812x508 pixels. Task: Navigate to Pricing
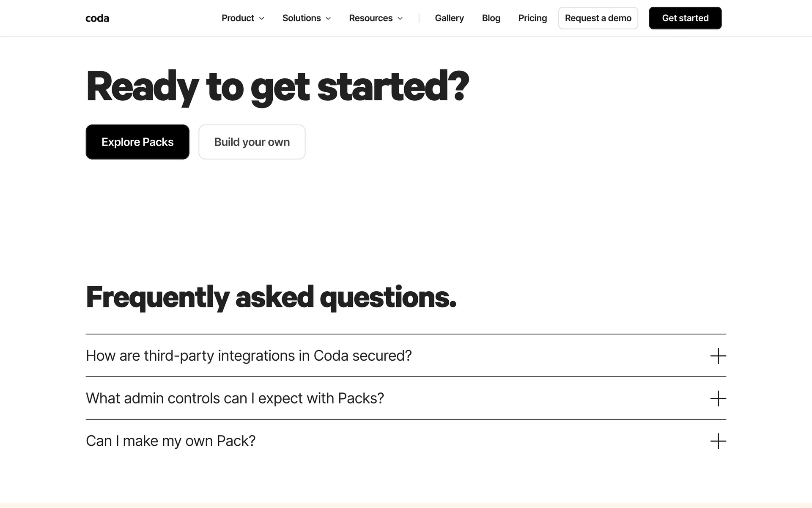click(x=532, y=18)
